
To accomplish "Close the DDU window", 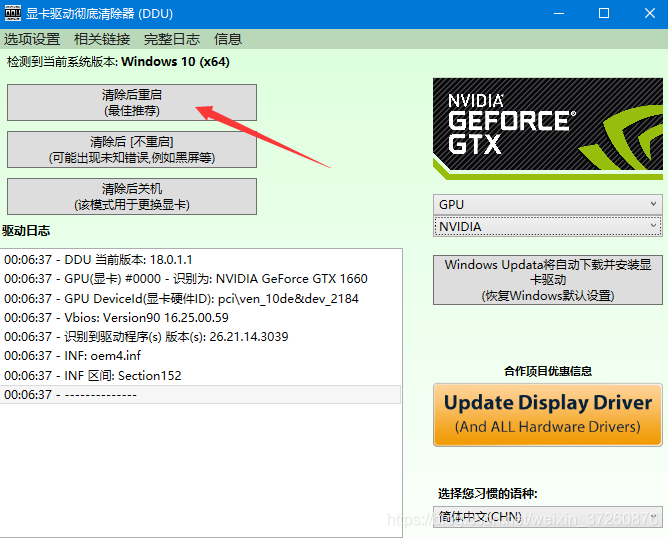I will pyautogui.click(x=649, y=13).
